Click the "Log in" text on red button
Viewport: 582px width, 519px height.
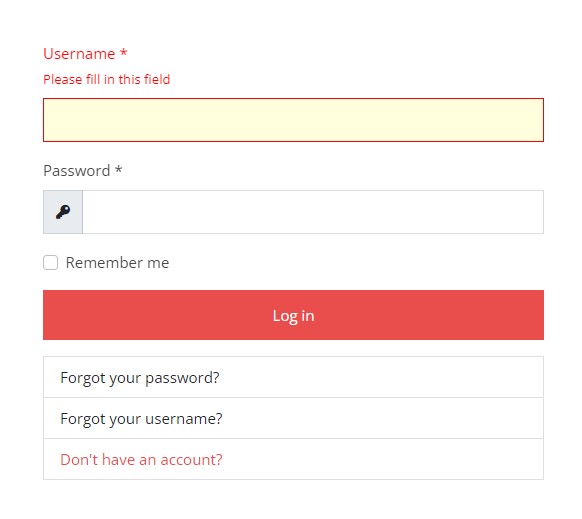pos(293,316)
